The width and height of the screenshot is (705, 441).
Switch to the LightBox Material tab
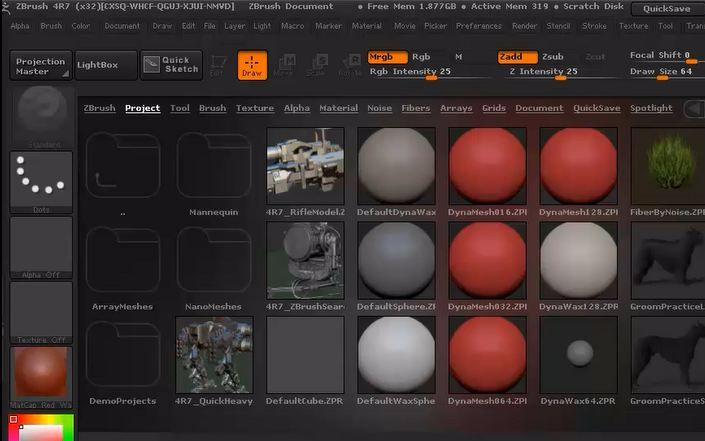(x=338, y=108)
